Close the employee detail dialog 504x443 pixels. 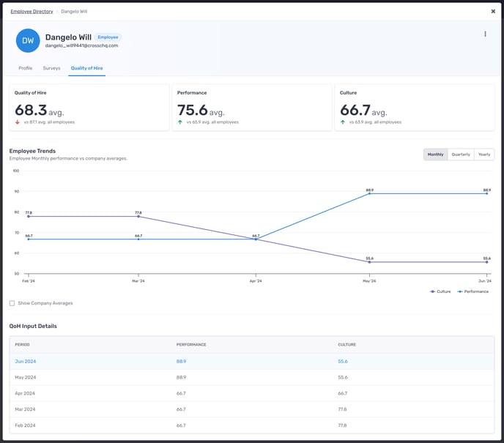coord(493,12)
